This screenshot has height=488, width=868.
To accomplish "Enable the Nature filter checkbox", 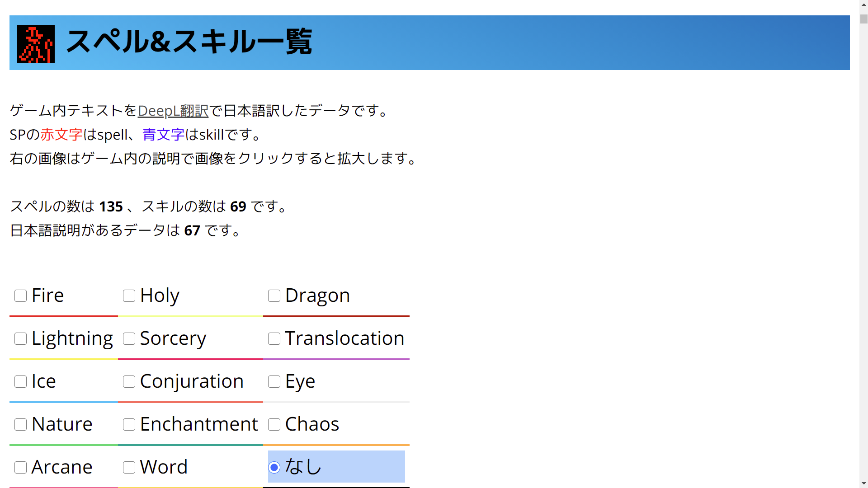I will 21,425.
